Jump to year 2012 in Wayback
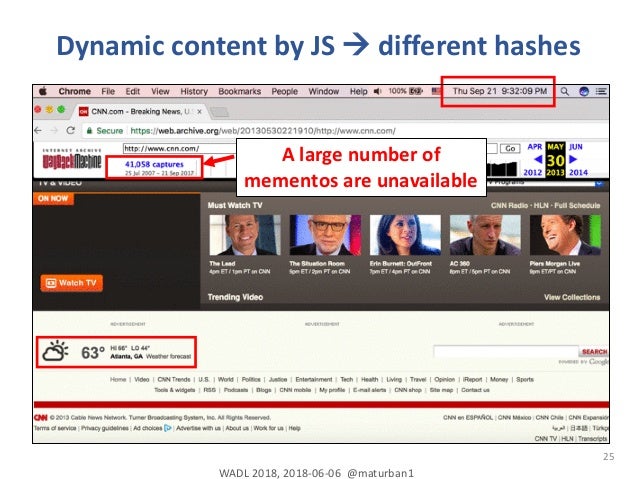The image size is (638, 479). click(x=533, y=172)
